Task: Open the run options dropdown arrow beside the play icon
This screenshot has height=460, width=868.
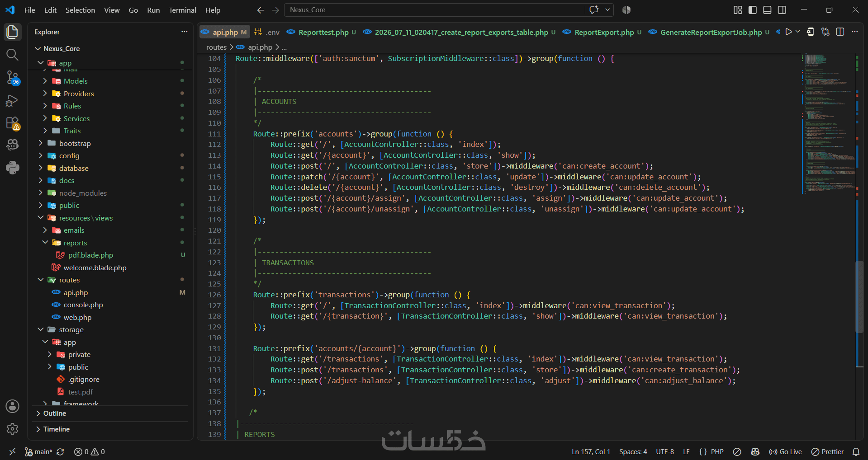Action: pyautogui.click(x=798, y=32)
